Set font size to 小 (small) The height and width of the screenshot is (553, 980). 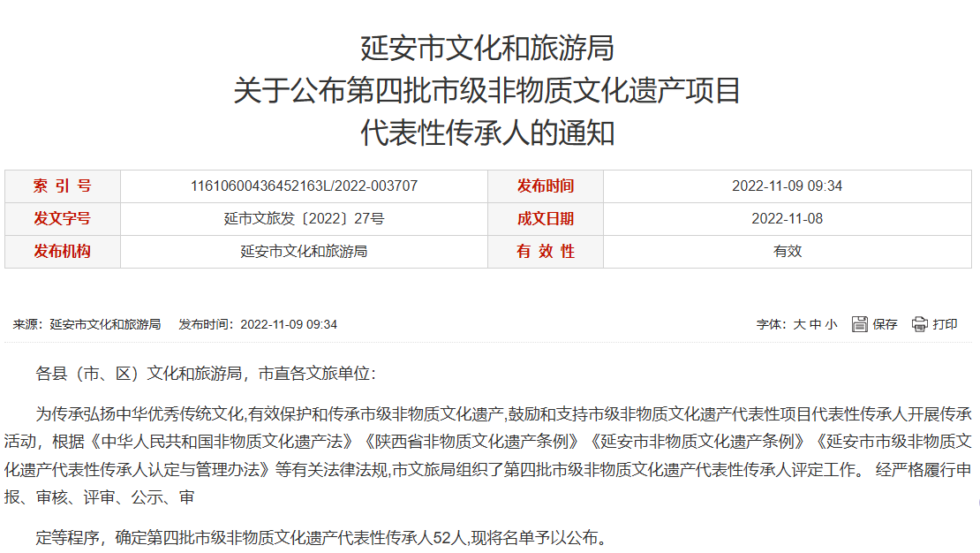click(831, 324)
